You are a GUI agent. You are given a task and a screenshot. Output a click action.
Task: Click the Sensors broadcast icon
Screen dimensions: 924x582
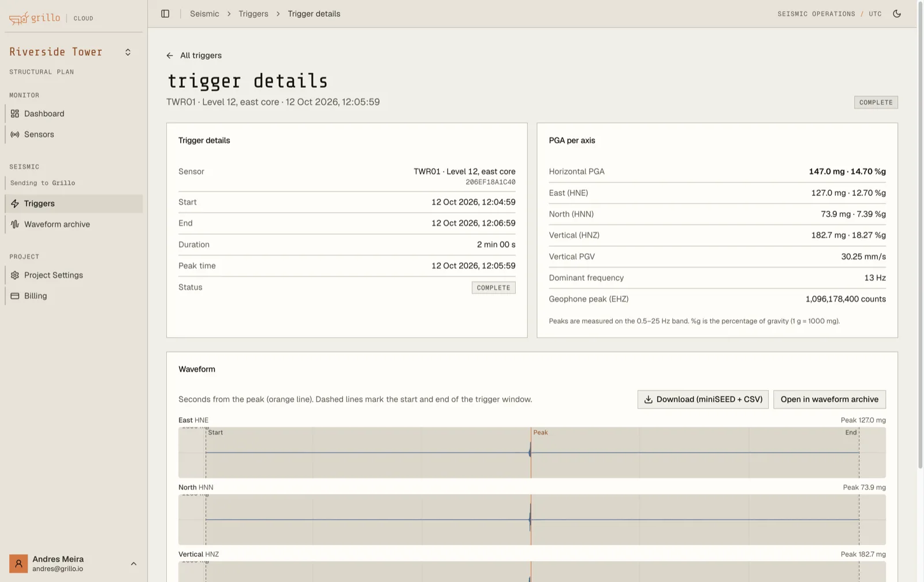coord(15,135)
